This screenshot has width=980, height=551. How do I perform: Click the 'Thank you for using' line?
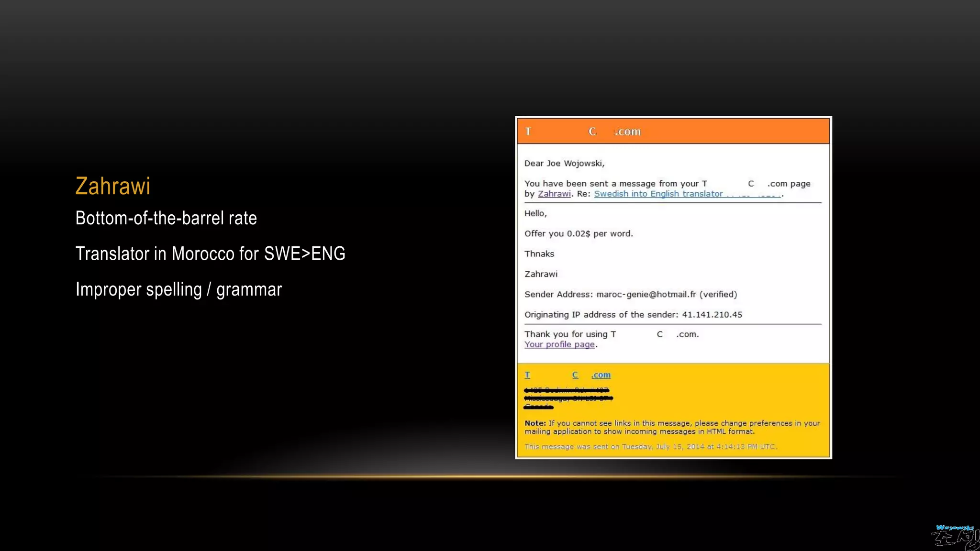click(x=612, y=334)
